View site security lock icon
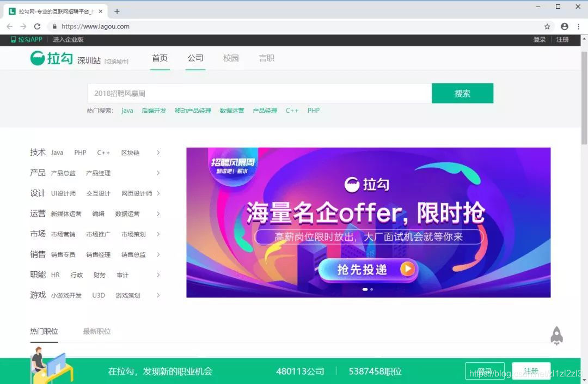The height and width of the screenshot is (384, 588). pyautogui.click(x=55, y=27)
